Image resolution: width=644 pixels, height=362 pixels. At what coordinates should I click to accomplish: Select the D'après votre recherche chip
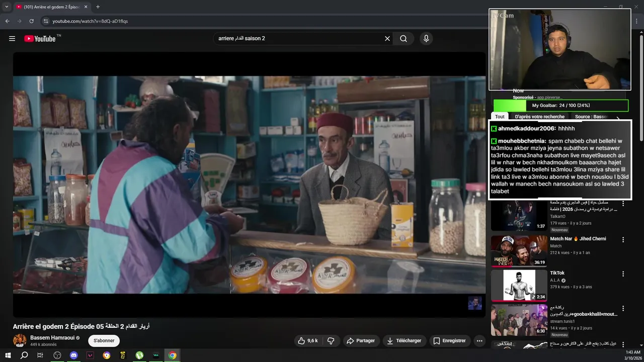click(x=539, y=117)
